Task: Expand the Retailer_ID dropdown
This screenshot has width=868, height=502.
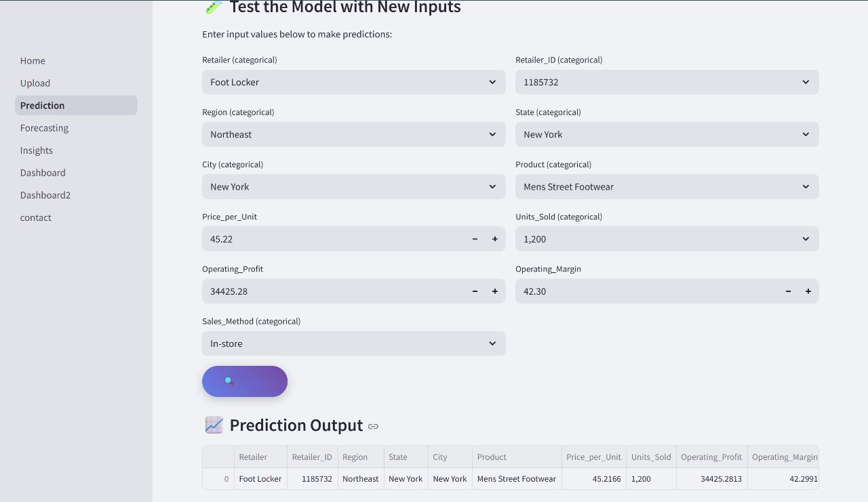Action: tap(667, 82)
